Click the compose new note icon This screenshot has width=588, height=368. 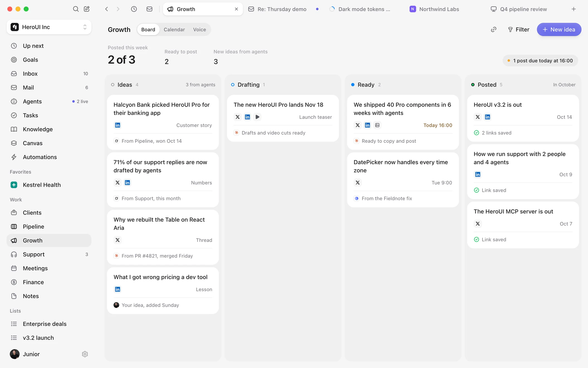(87, 9)
